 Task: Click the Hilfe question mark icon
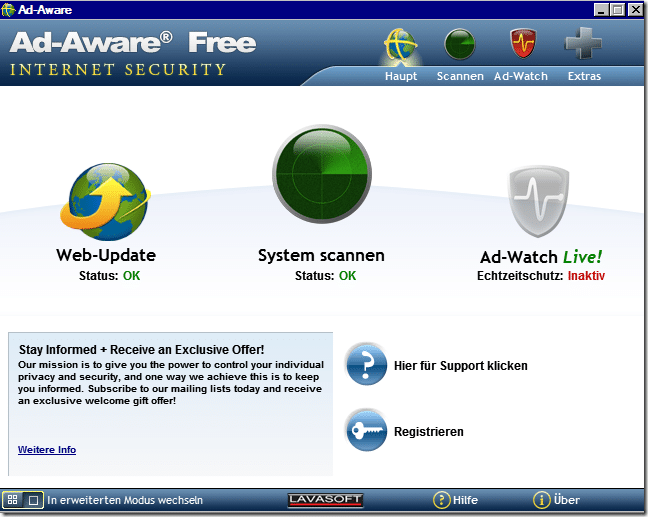click(441, 500)
